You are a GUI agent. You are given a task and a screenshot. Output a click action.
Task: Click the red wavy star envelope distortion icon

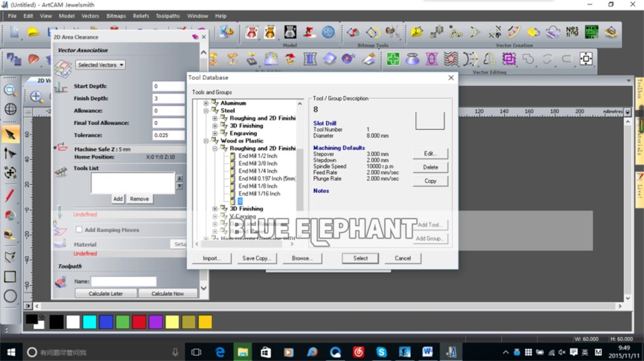[451, 59]
